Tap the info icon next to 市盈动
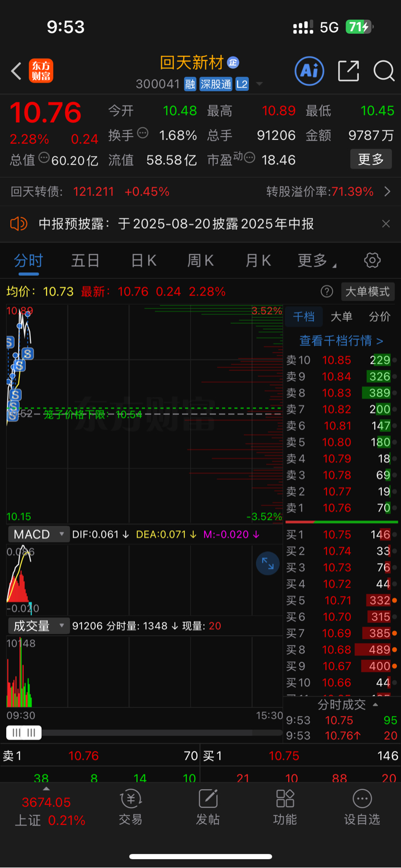This screenshot has width=401, height=868. [x=250, y=158]
